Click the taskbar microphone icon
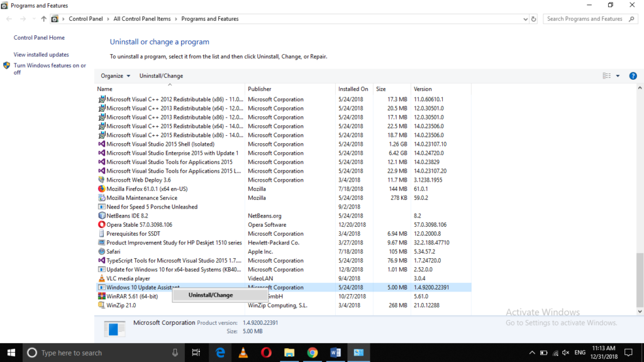Image resolution: width=644 pixels, height=362 pixels. pos(175,353)
